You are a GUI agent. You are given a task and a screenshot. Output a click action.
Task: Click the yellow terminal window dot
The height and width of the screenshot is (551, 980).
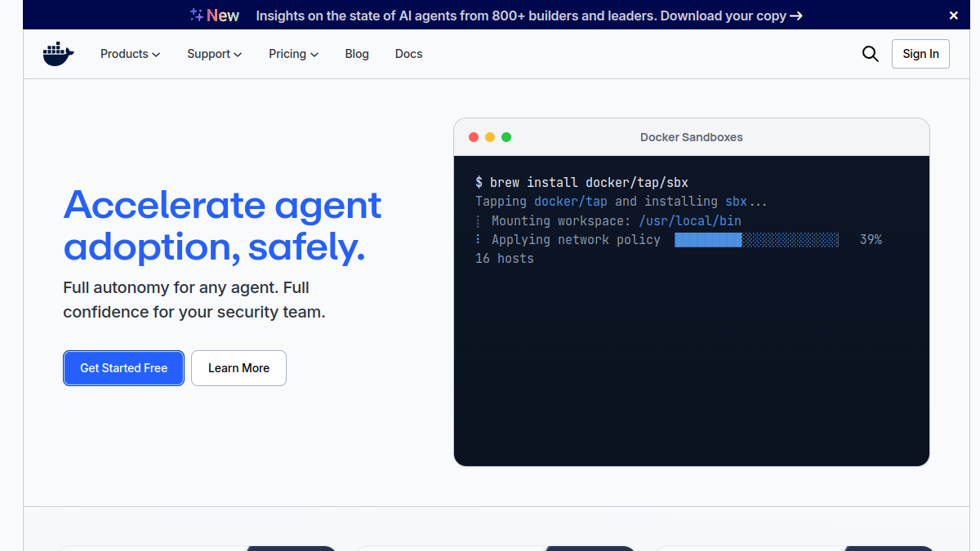tap(490, 137)
